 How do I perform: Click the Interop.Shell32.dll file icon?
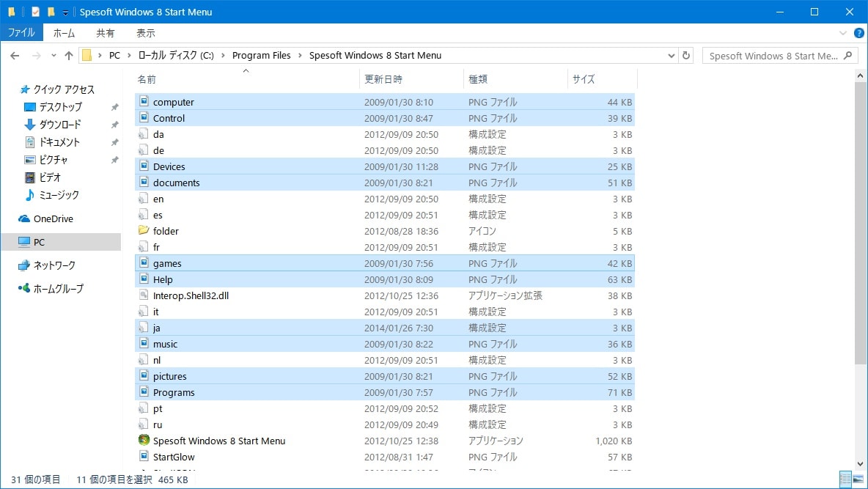144,295
